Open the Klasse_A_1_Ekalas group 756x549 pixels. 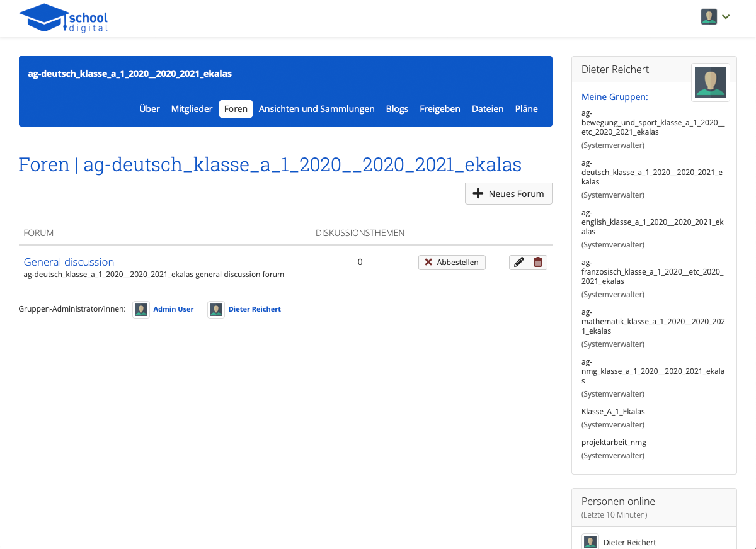click(613, 412)
